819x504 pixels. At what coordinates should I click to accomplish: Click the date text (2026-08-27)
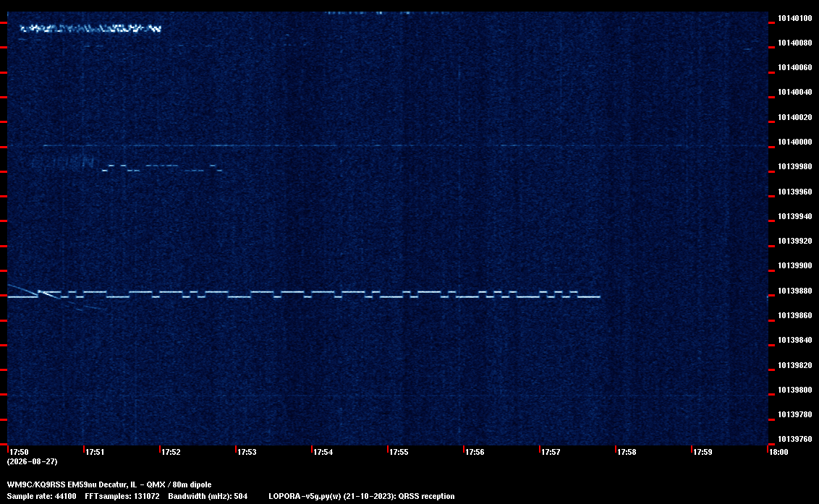coord(33,461)
